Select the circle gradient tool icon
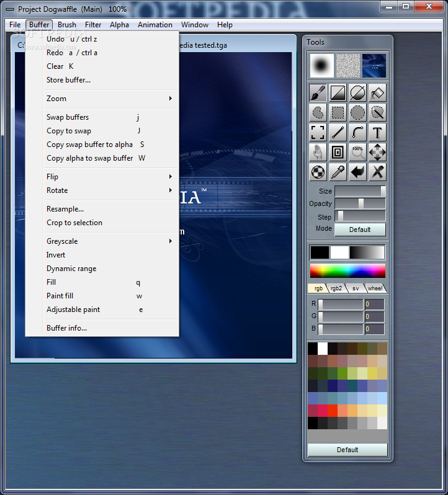 (x=357, y=93)
